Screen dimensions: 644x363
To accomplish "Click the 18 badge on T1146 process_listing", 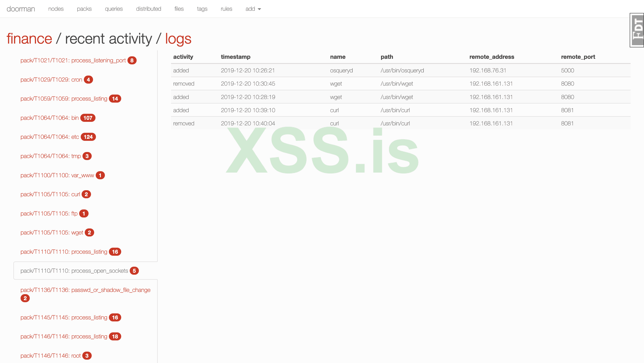I will pos(115,337).
